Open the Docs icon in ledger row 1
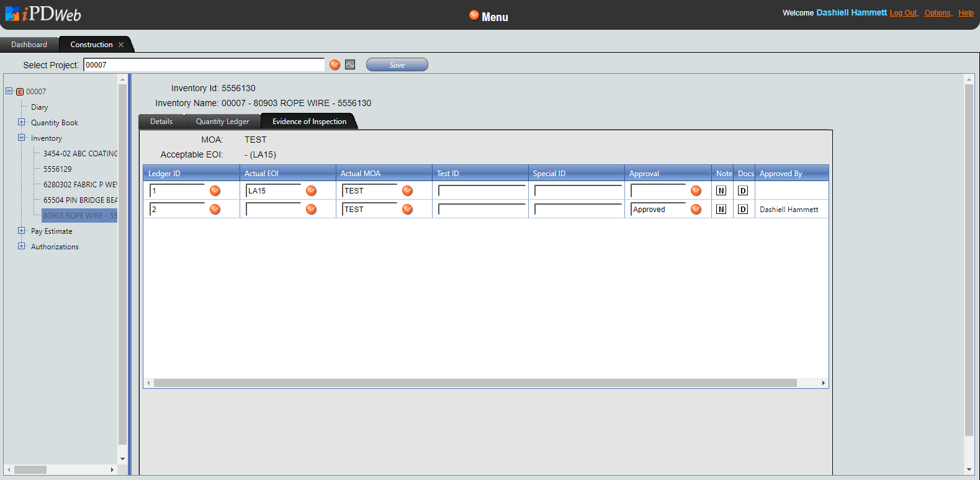Image resolution: width=980 pixels, height=480 pixels. click(742, 191)
